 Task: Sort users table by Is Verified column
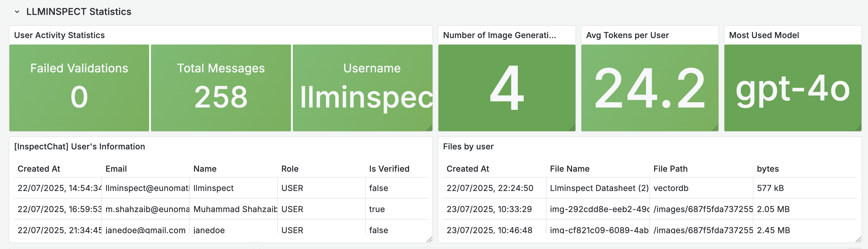coord(389,169)
